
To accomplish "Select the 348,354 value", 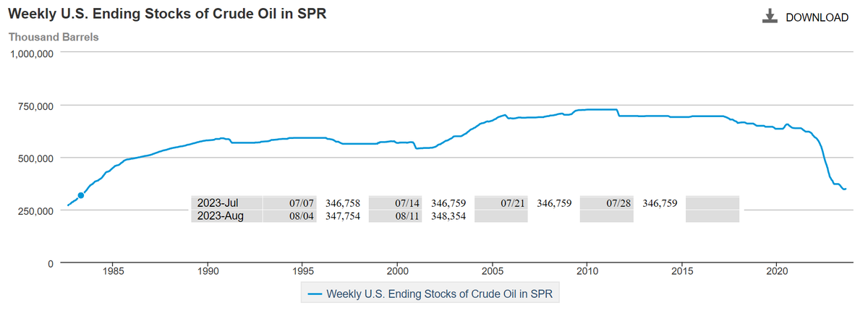I will (449, 216).
